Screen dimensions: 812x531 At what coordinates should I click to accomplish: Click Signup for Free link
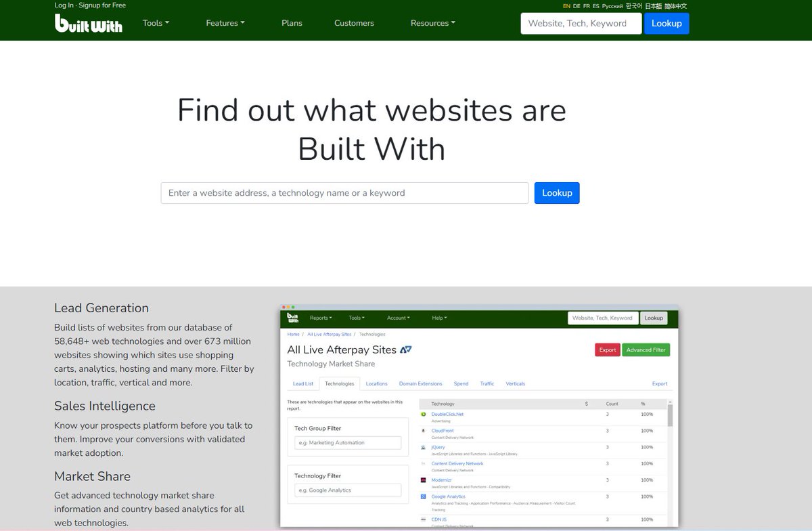coord(102,5)
